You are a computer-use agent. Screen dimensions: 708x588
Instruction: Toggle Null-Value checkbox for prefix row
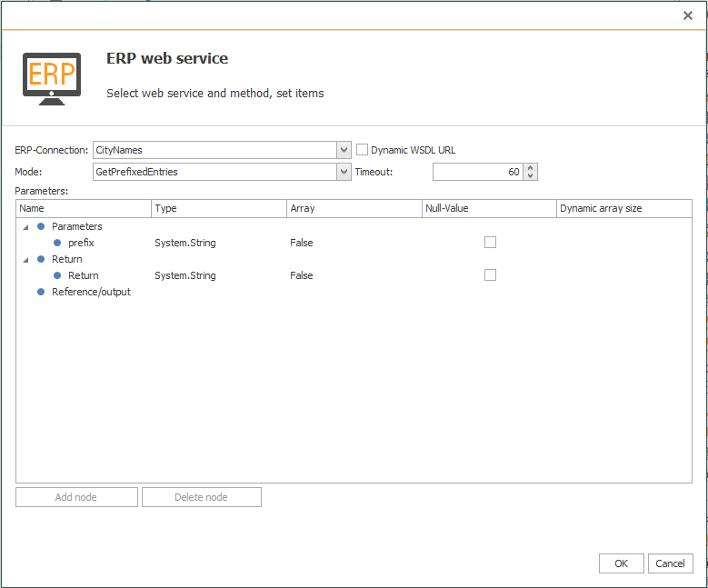[x=490, y=243]
